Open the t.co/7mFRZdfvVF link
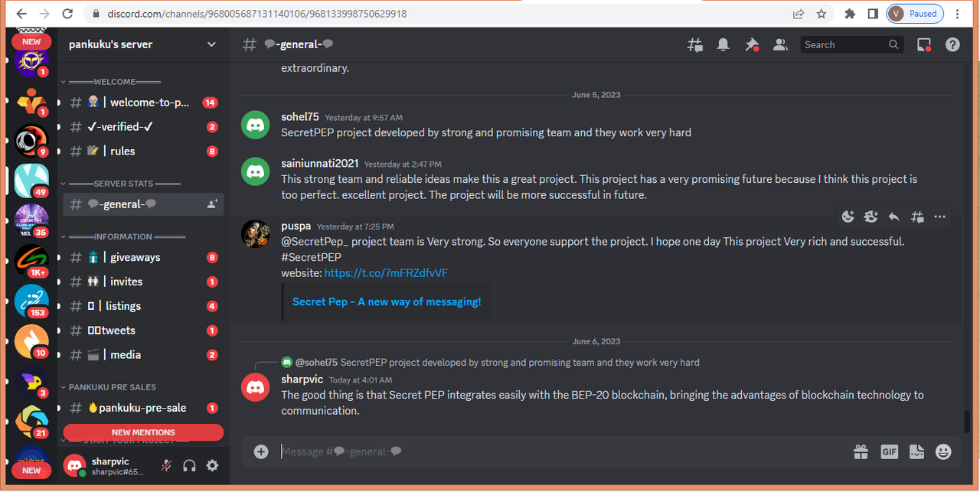980x492 pixels. point(386,273)
